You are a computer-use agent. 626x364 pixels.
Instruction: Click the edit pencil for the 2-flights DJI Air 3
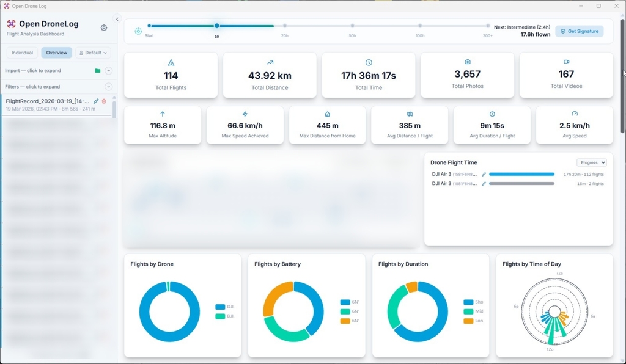coord(484,183)
